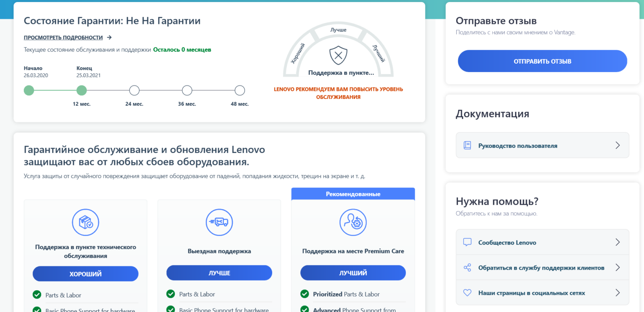This screenshot has width=644, height=312.
Task: Open Руководство пользователя entry
Action: click(x=543, y=145)
